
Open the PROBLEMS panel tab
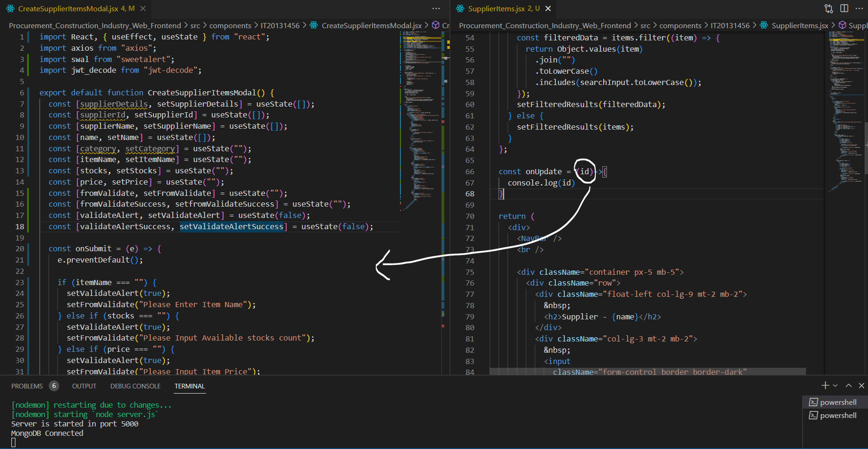pos(27,386)
